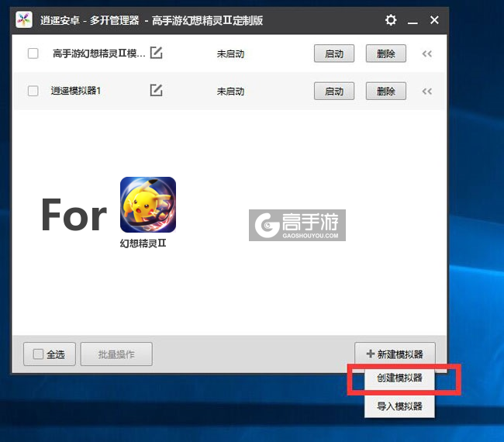Close the 多开管理器 window
The width and height of the screenshot is (504, 442).
434,20
